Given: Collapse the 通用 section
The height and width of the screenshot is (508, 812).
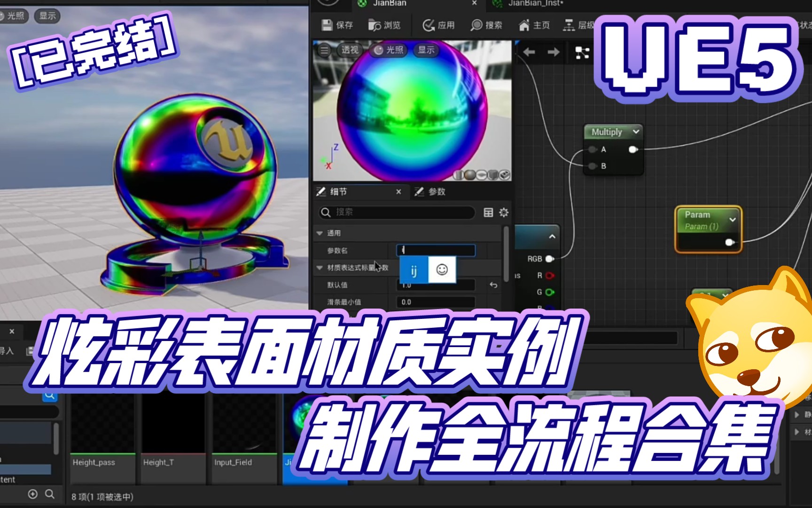Looking at the screenshot, I should (320, 233).
